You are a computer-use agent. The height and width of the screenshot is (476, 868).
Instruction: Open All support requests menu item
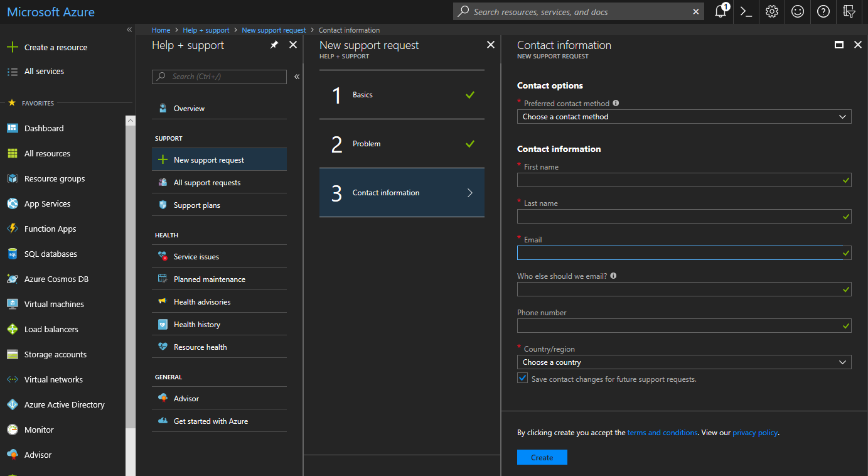207,183
